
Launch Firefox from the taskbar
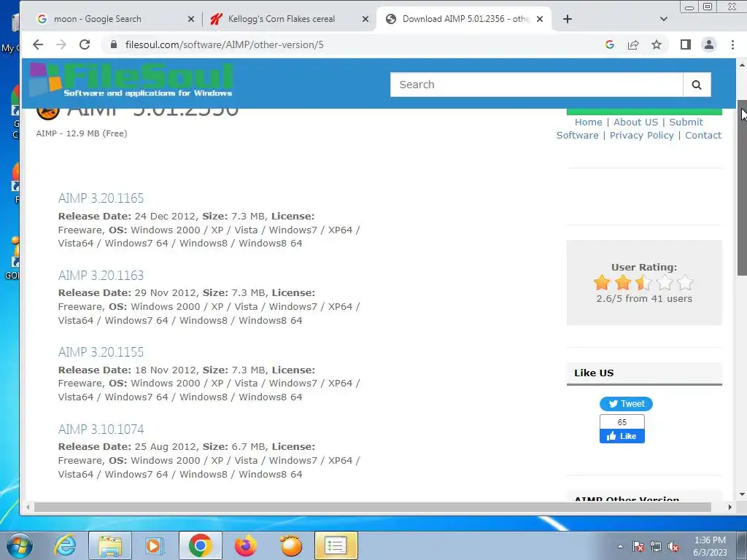click(245, 545)
